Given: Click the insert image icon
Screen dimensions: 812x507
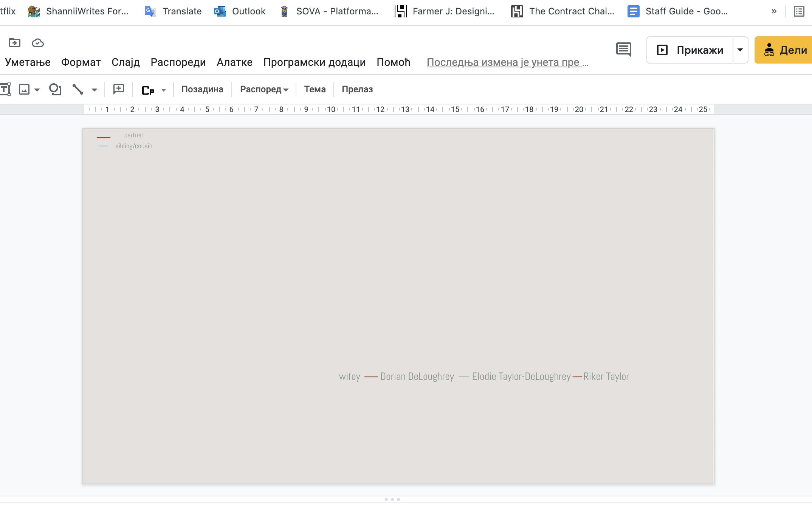Looking at the screenshot, I should 24,89.
